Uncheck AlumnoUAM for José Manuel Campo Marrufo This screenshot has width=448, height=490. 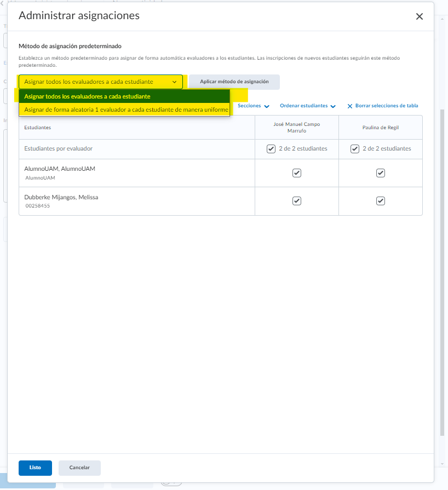[297, 173]
